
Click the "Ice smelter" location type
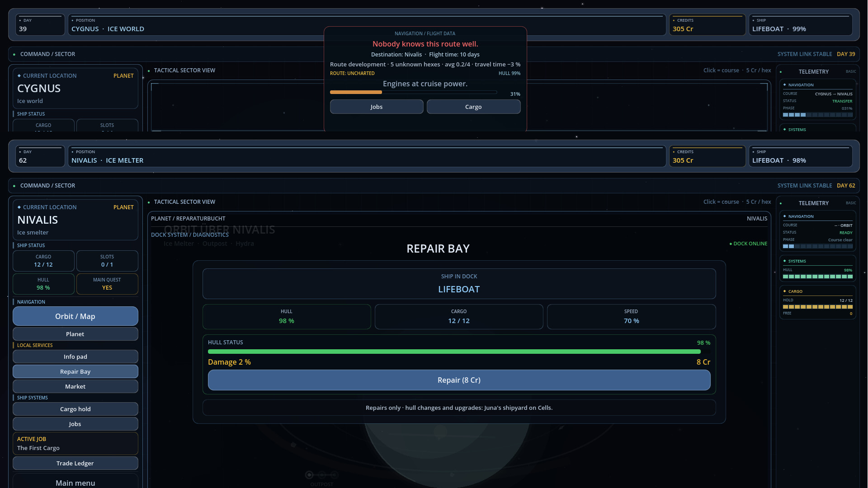pyautogui.click(x=33, y=233)
